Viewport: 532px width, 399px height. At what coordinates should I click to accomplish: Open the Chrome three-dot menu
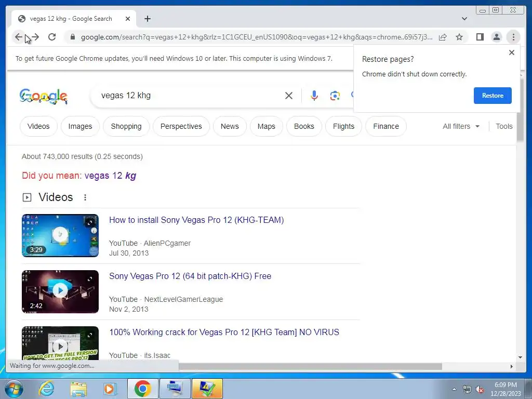click(513, 37)
